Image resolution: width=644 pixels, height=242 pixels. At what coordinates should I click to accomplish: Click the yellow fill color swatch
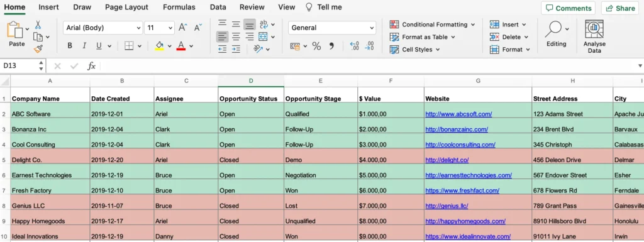(x=159, y=45)
